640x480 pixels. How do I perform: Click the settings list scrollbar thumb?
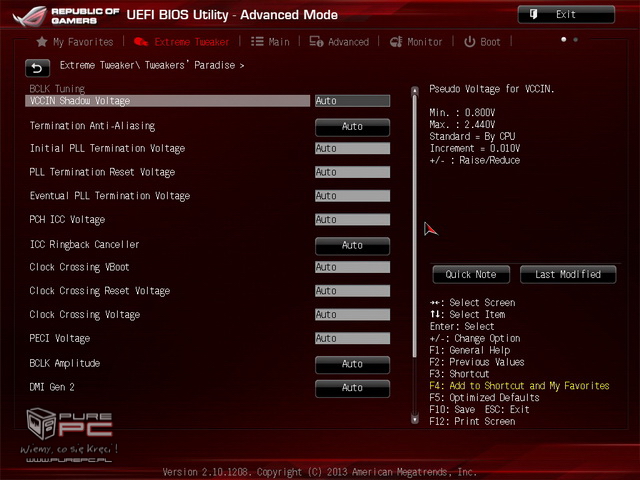click(415, 227)
